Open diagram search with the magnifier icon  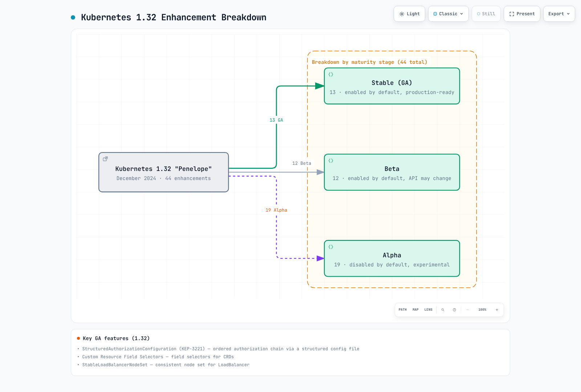(x=443, y=310)
